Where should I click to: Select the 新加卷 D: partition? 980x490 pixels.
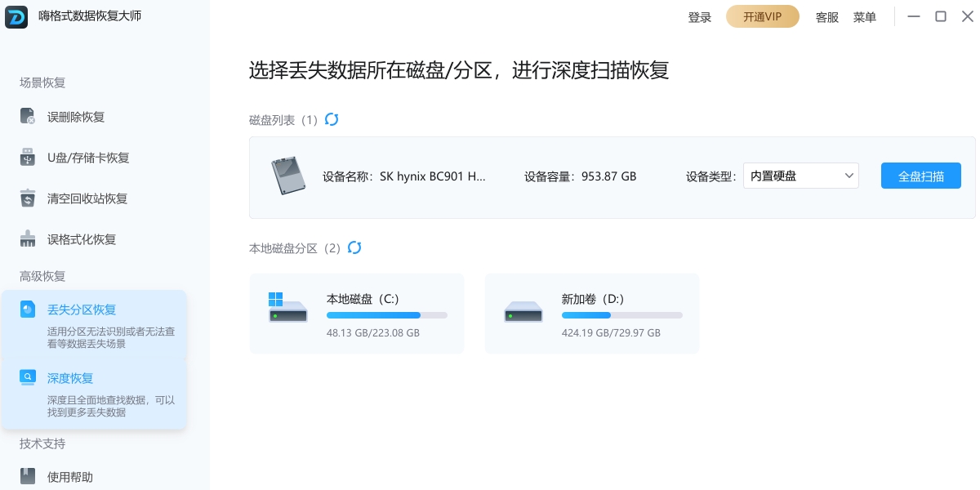(x=591, y=314)
